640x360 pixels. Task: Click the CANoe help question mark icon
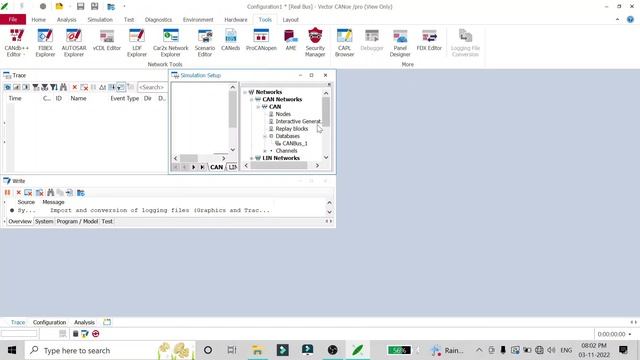[630, 19]
